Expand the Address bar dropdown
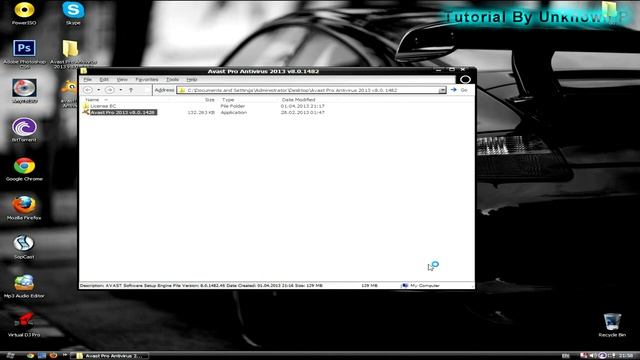 442,90
